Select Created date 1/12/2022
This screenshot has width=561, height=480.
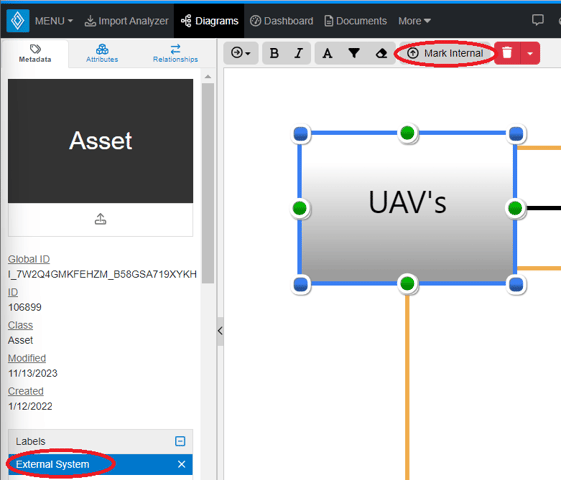tap(30, 406)
